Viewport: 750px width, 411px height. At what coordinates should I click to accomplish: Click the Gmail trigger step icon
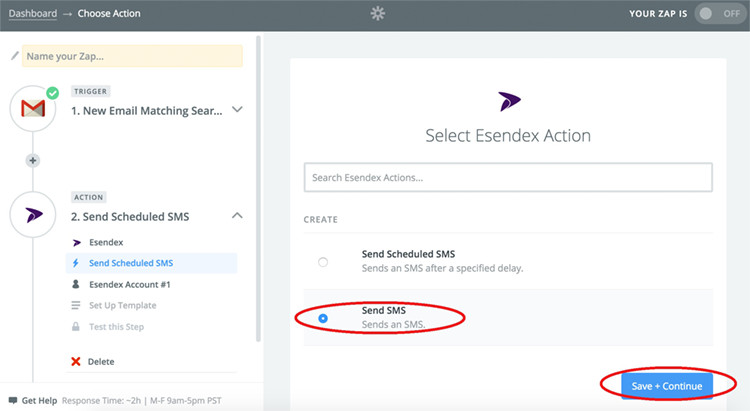pyautogui.click(x=33, y=107)
